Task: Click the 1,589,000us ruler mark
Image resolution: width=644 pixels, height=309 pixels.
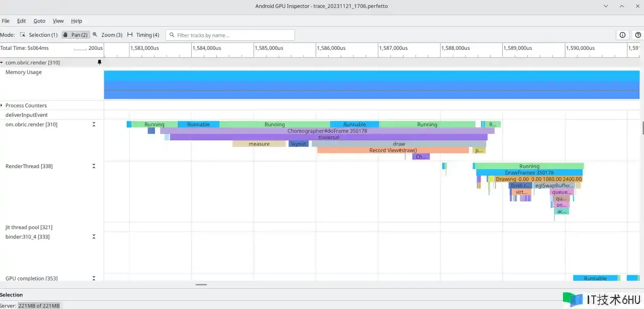Action: point(518,48)
